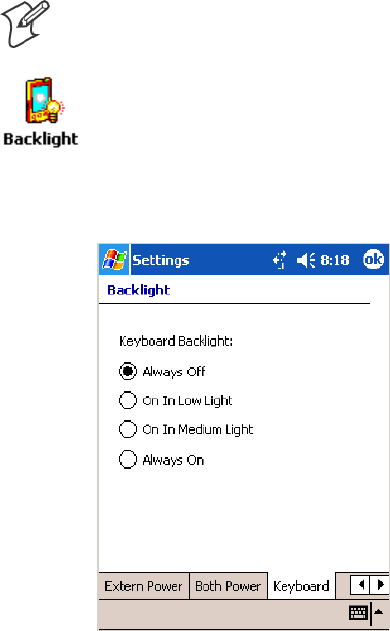Expand the input method selector arrow
This screenshot has height=631, width=390.
(379, 612)
